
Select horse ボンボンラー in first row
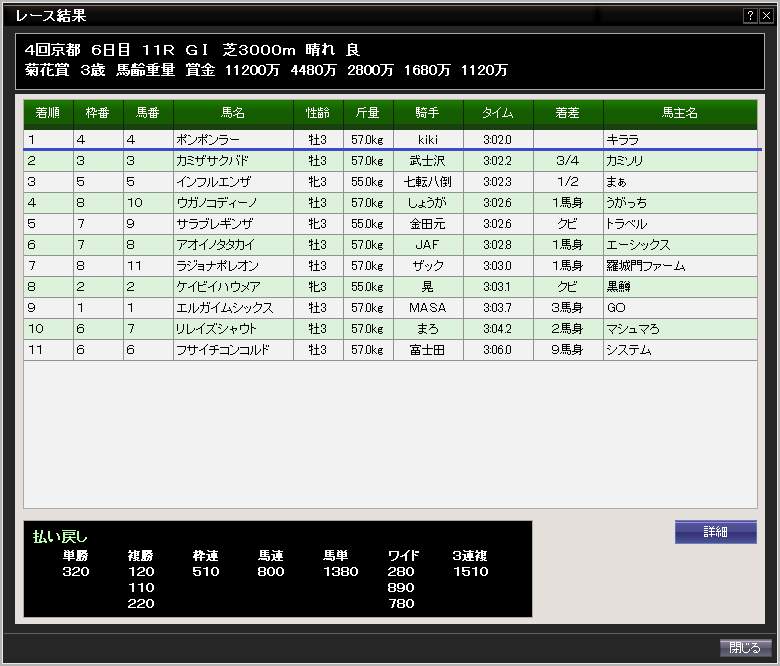tap(208, 140)
